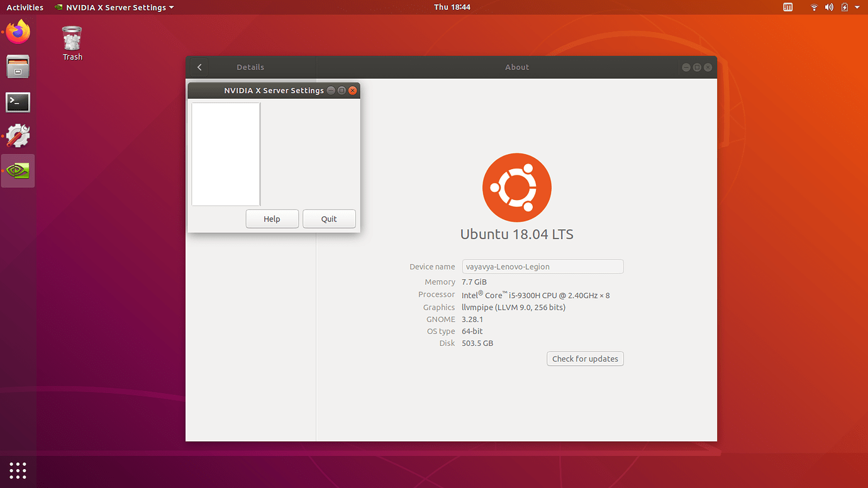This screenshot has width=868, height=488.
Task: Click the About title in the header bar
Action: [x=517, y=67]
